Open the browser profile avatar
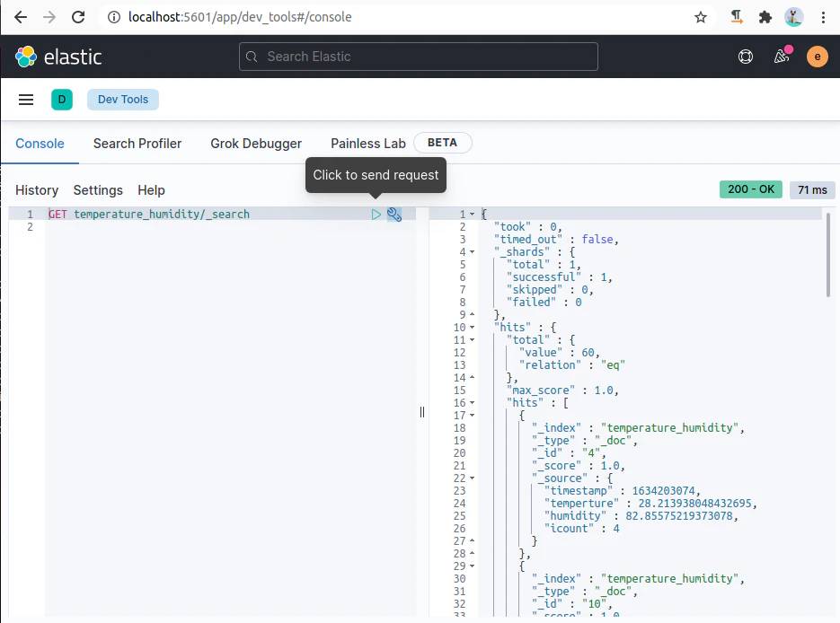The image size is (840, 623). coord(794,17)
